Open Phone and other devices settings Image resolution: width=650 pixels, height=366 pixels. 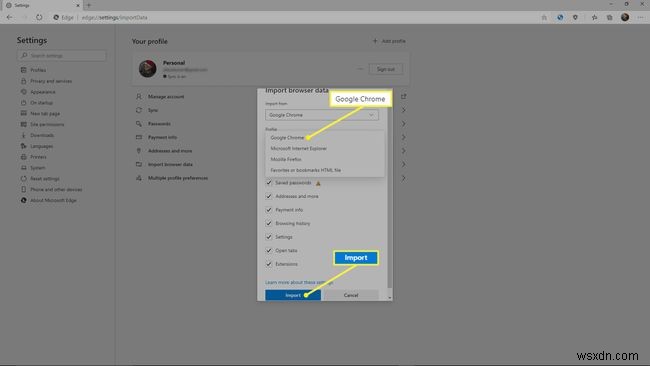(56, 189)
